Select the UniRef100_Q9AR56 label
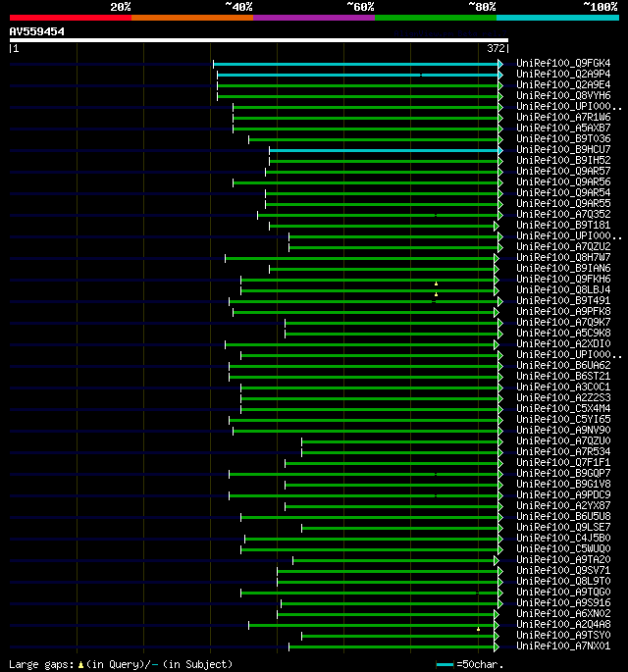Image resolution: width=628 pixels, height=672 pixels. pyautogui.click(x=563, y=182)
